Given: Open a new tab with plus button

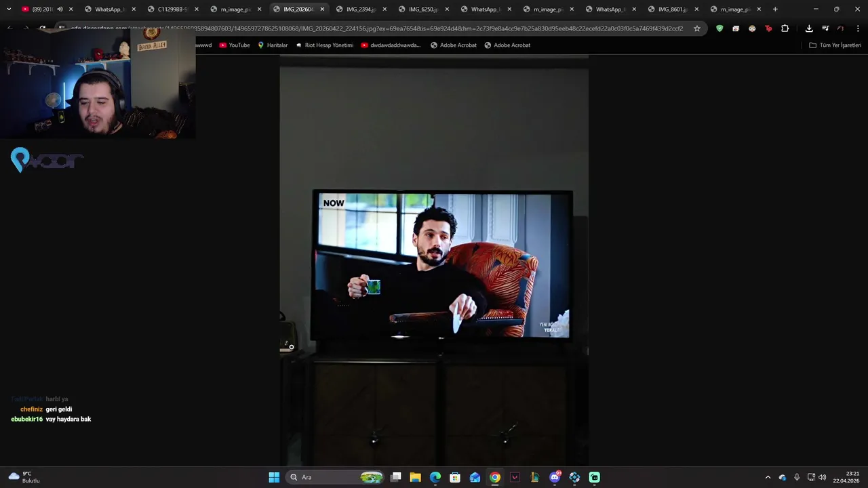Looking at the screenshot, I should [x=775, y=9].
